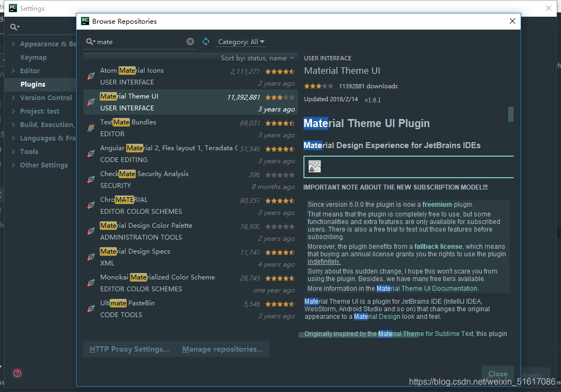
Task: Click the Material Theme UI plugin icon
Action: click(91, 102)
